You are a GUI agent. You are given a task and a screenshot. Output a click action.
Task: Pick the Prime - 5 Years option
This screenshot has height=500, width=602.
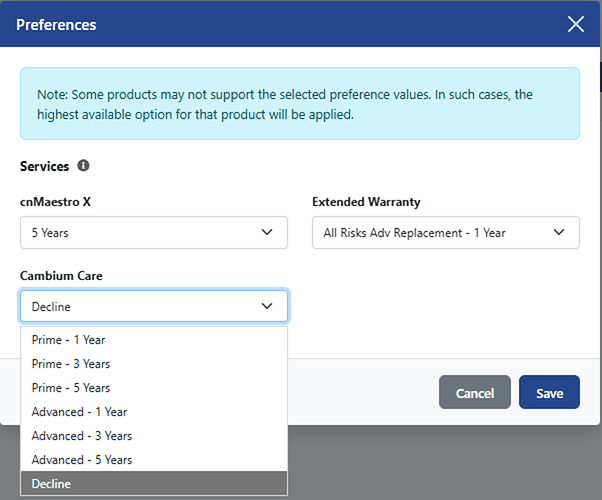[x=71, y=388]
